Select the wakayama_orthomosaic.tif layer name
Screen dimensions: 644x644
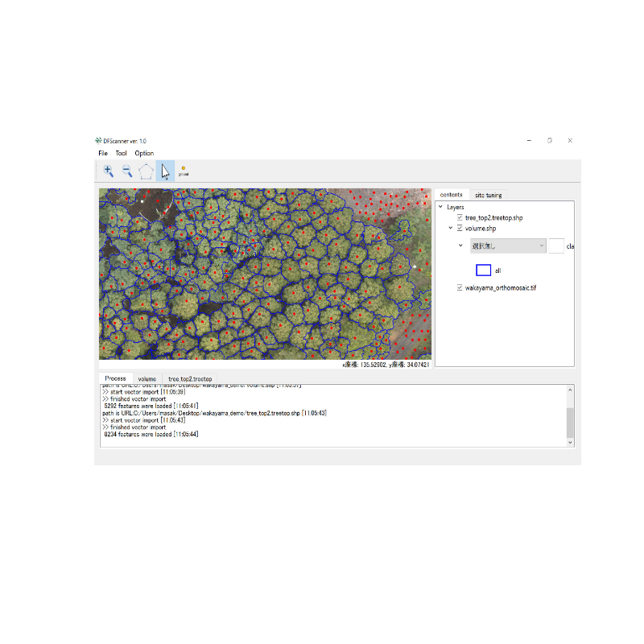(x=500, y=288)
